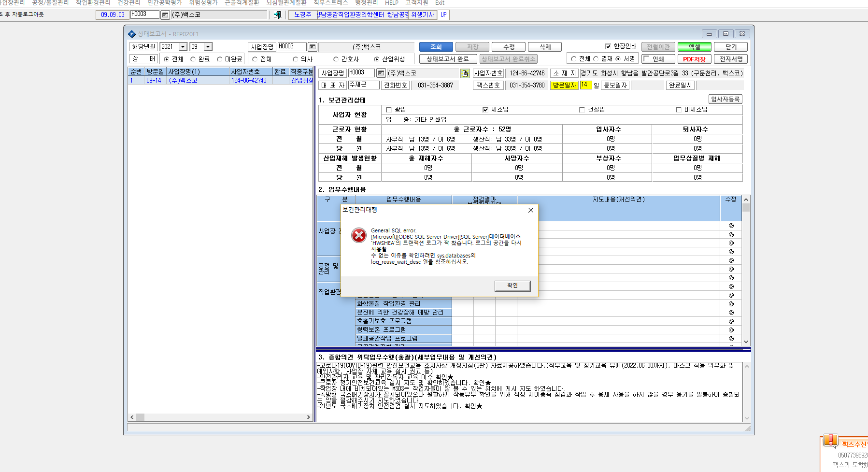Toggle the 한장인쇄 checkbox
The height and width of the screenshot is (472, 868).
click(608, 46)
